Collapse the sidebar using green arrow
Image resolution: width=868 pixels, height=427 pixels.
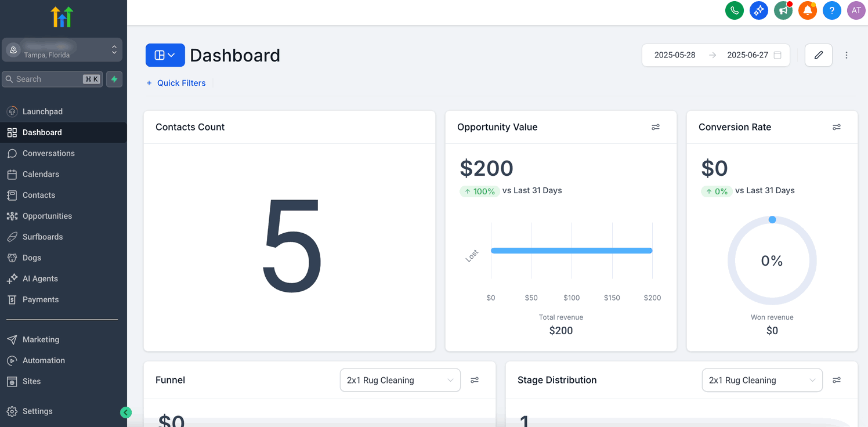pos(126,412)
